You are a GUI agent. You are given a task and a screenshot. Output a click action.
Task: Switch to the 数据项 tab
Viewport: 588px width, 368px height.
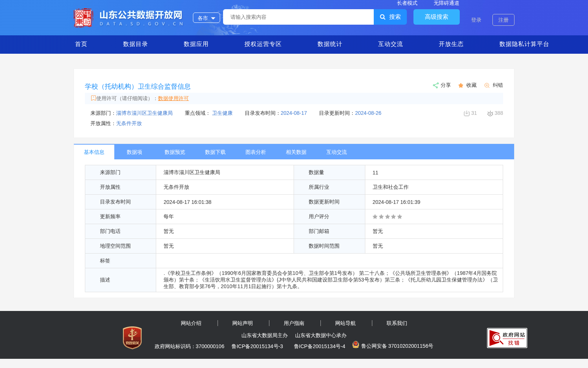(x=135, y=152)
